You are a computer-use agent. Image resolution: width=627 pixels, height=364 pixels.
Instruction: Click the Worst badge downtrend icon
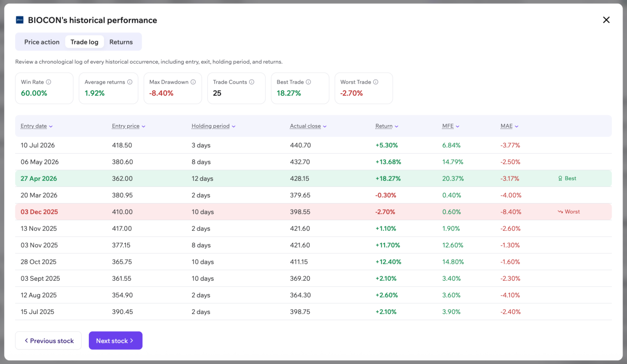(x=560, y=212)
